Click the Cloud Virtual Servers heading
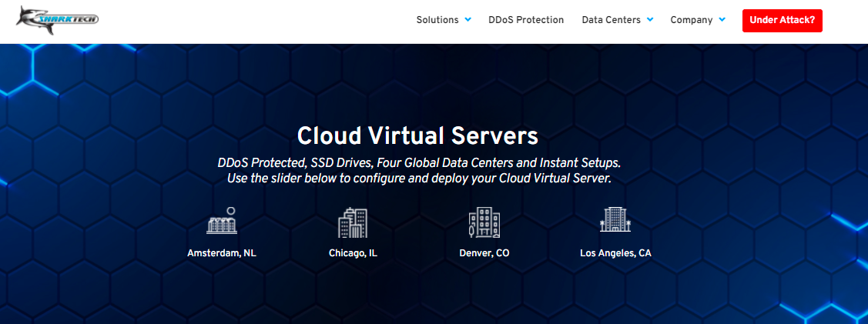Viewport: 868px width, 324px height. [417, 136]
